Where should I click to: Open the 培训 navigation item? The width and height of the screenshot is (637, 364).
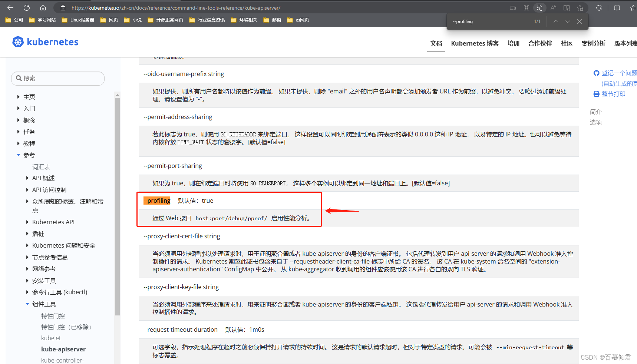(513, 43)
